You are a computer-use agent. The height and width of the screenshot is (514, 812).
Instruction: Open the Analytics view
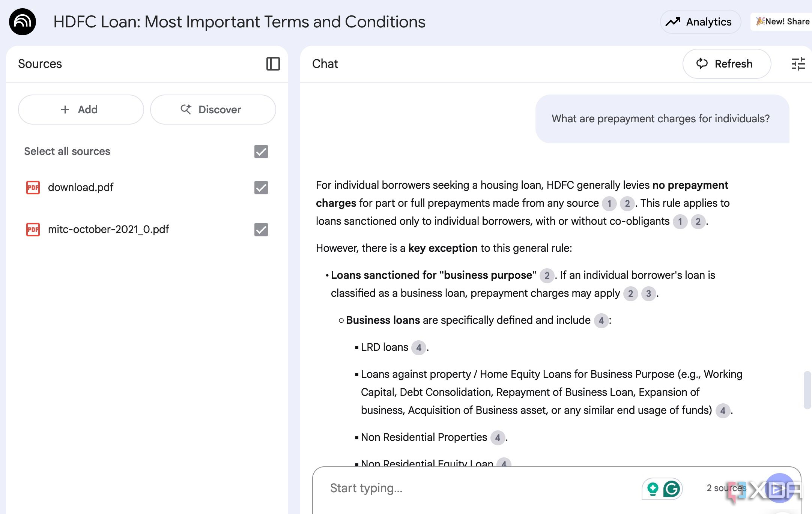700,22
